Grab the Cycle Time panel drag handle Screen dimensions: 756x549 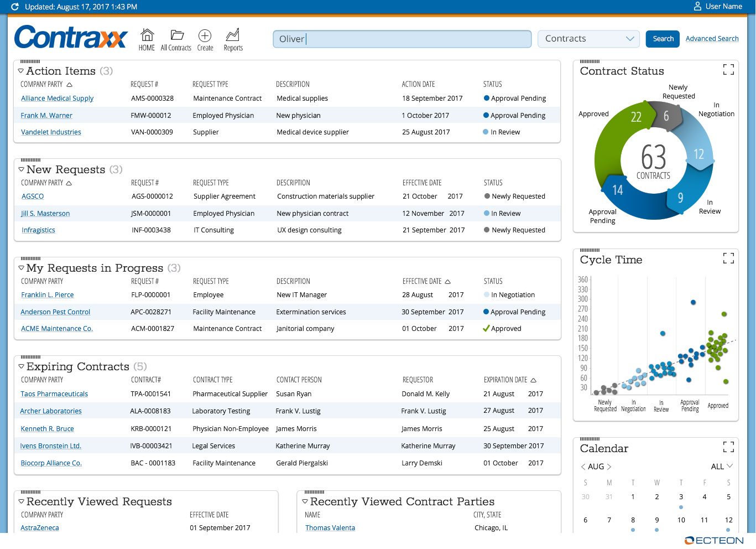(x=590, y=250)
